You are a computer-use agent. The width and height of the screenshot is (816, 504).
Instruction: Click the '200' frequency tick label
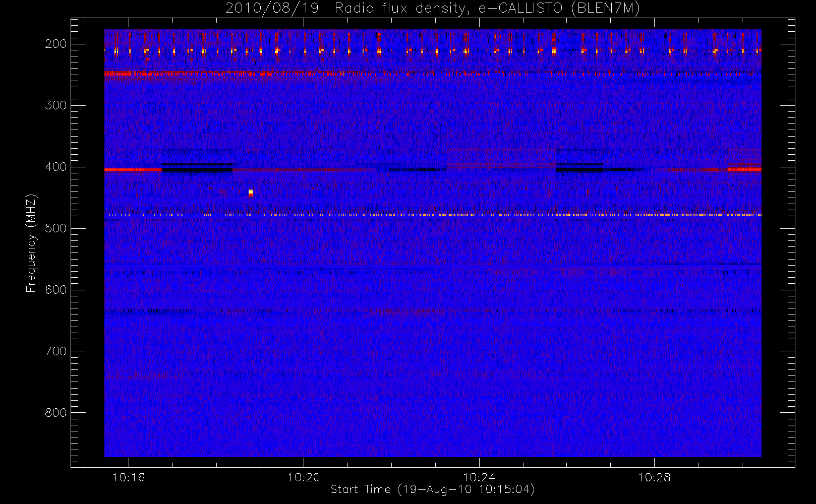tap(56, 44)
